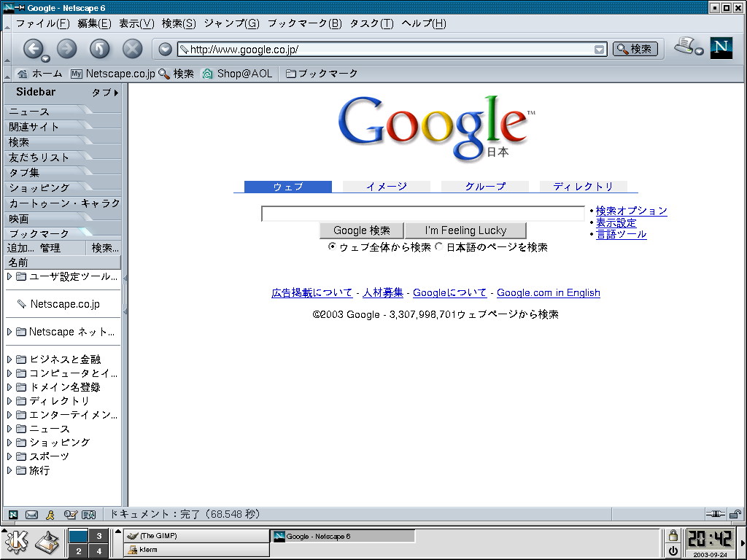Expand the Netscape ネット bookmark folder

(x=9, y=332)
